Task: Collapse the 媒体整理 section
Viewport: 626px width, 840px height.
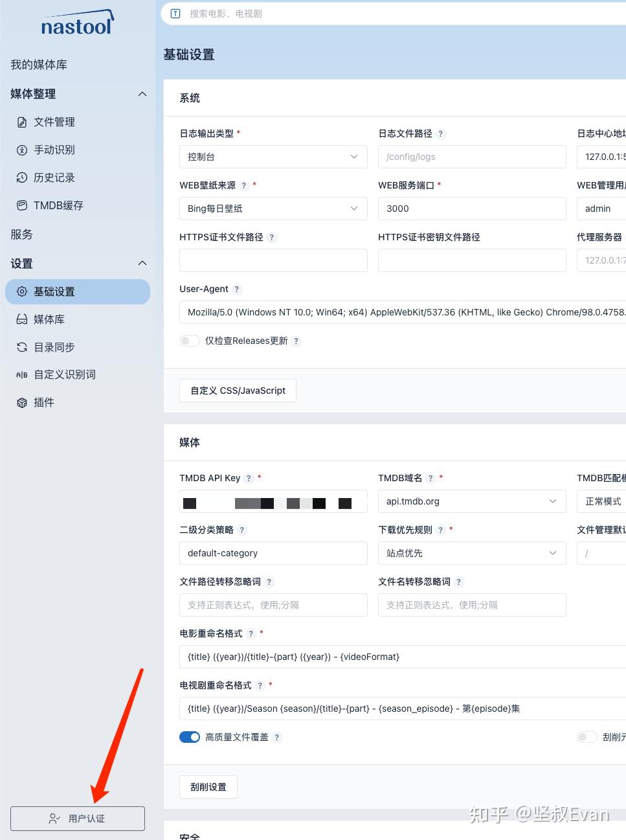Action: click(142, 94)
